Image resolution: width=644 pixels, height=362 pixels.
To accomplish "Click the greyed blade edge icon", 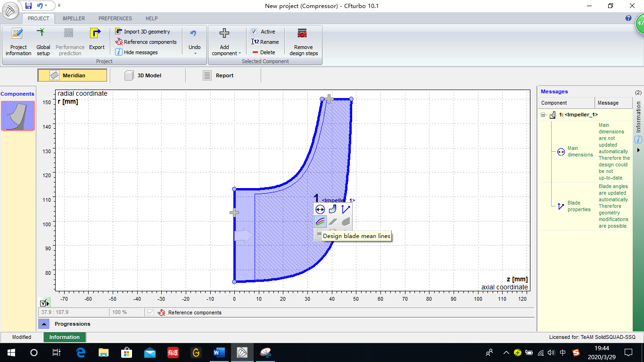I will tap(346, 221).
